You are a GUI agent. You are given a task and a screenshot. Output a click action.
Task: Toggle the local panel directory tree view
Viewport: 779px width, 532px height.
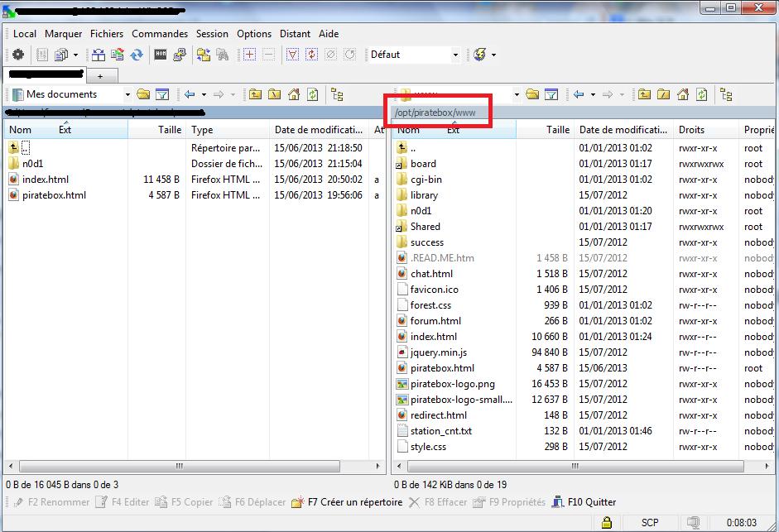click(337, 95)
